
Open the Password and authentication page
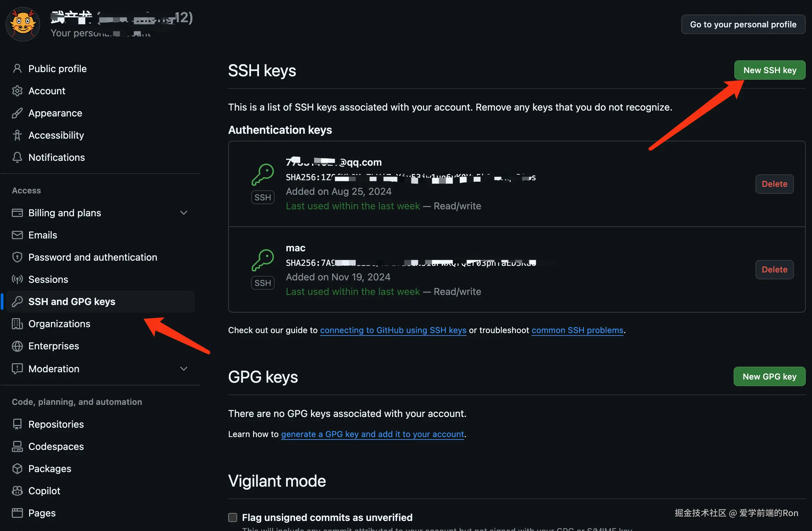tap(93, 257)
